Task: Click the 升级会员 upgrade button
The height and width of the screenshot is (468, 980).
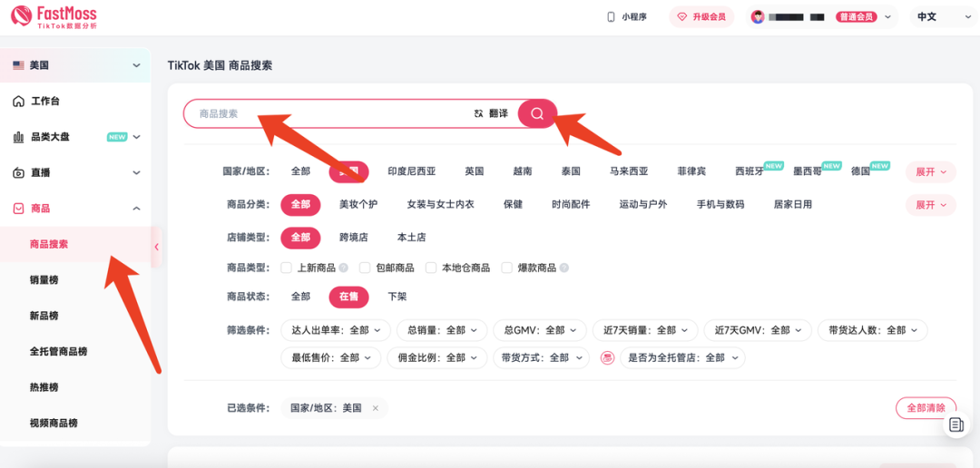Action: click(701, 17)
